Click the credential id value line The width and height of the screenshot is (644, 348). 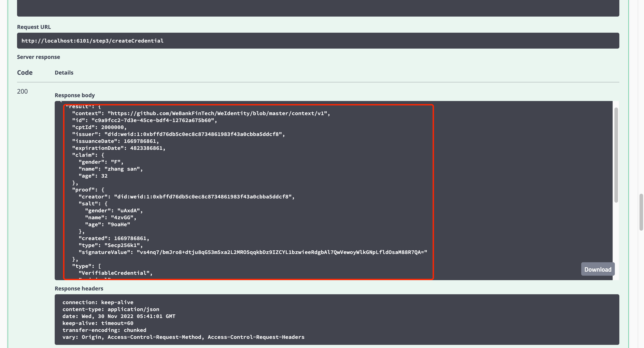coord(144,120)
